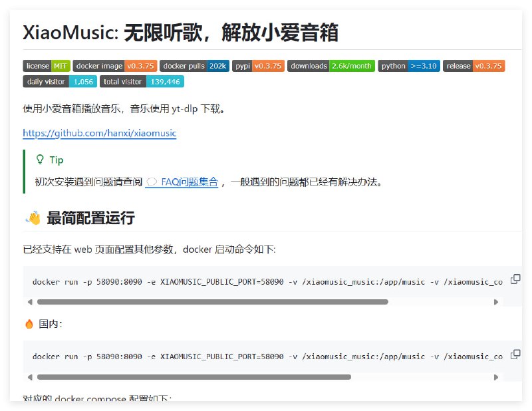
Task: Click the heading XiaoMusic: 无限听歌，解放小爱音箱
Action: tap(180, 33)
